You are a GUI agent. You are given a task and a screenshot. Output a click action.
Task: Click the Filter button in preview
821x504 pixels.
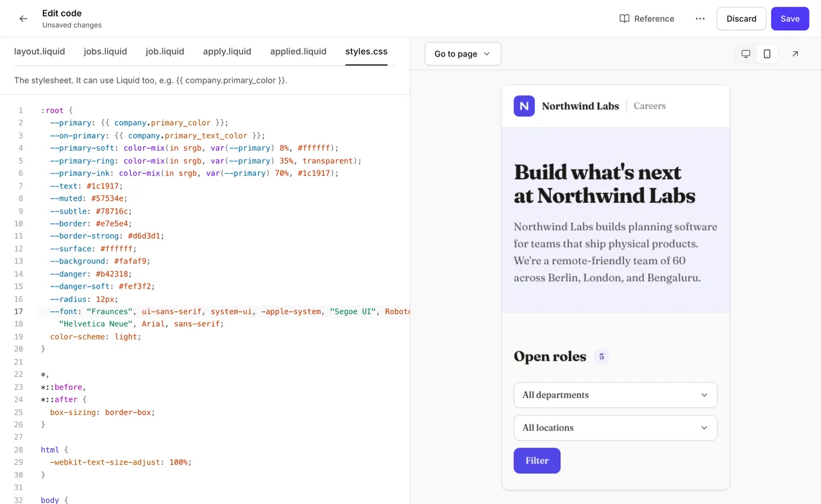point(537,460)
